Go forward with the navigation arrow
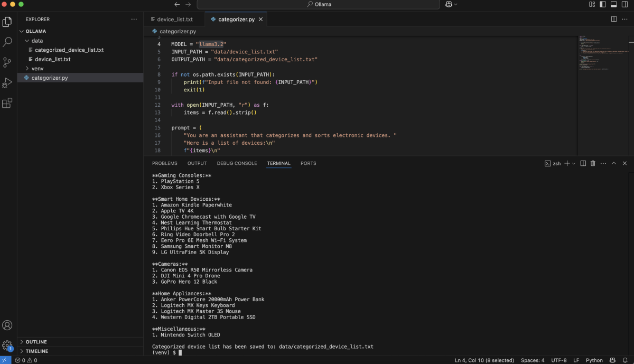This screenshot has width=634, height=364. (189, 4)
